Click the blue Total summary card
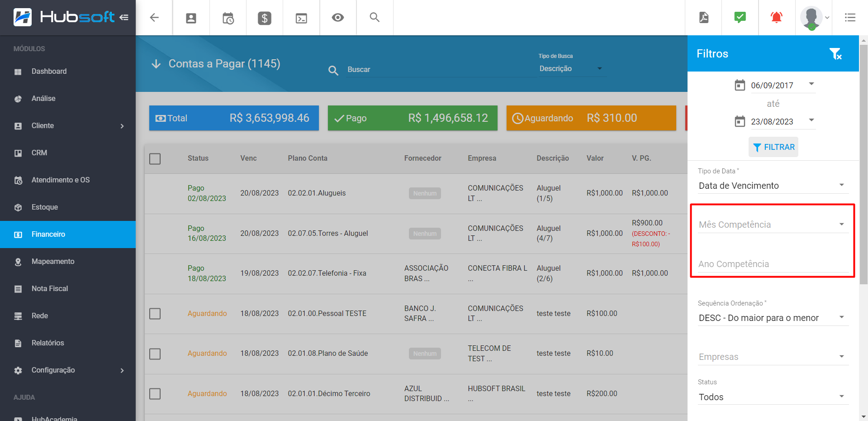Image resolution: width=868 pixels, height=421 pixels. click(x=234, y=118)
